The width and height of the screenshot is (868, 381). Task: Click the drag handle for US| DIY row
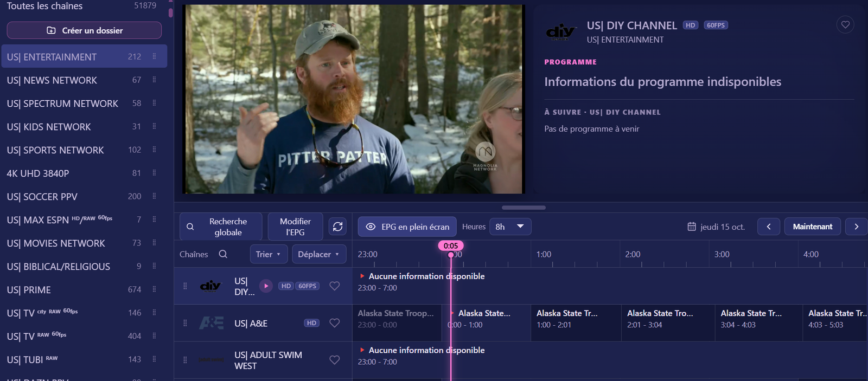(x=185, y=286)
